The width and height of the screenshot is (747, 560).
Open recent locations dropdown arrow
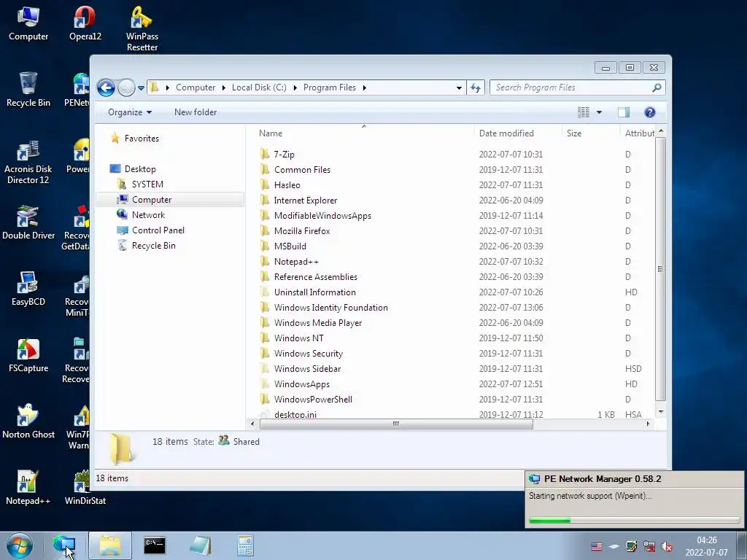141,88
